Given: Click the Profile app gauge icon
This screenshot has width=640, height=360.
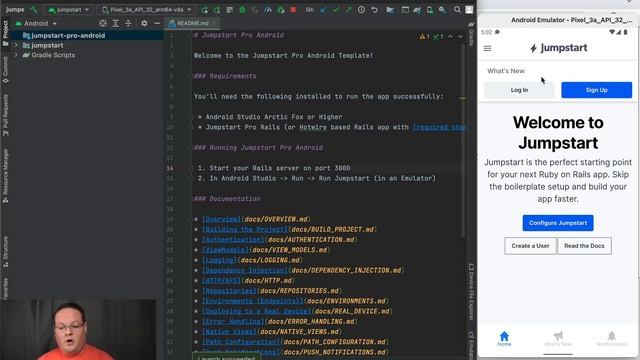Looking at the screenshot, I should point(268,9).
